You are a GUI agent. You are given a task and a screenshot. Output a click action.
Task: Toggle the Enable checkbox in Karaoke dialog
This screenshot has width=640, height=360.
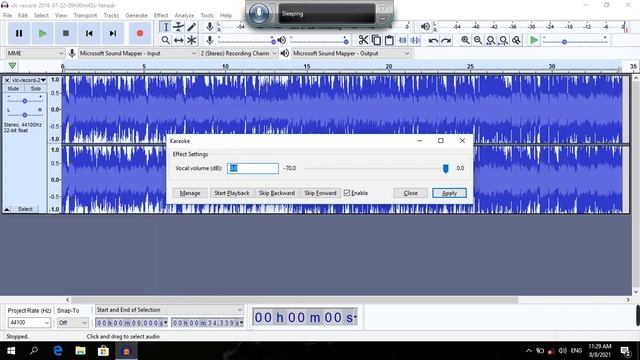[x=347, y=193]
